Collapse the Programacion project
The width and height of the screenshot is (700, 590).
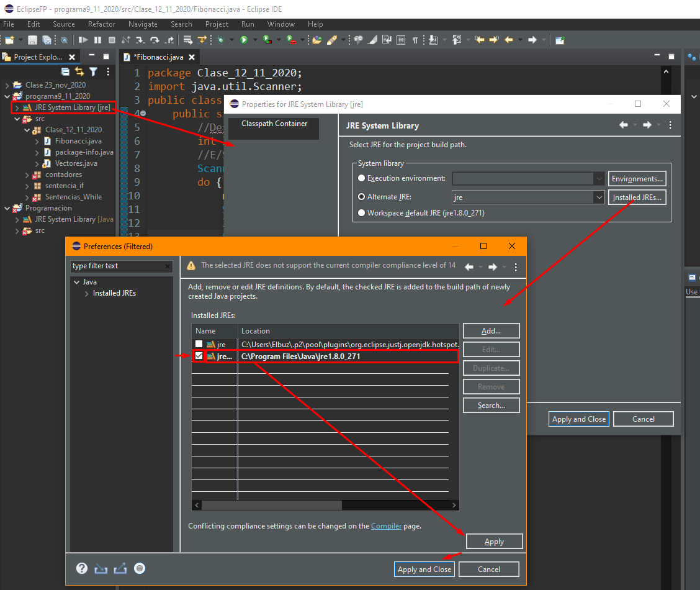click(x=7, y=208)
